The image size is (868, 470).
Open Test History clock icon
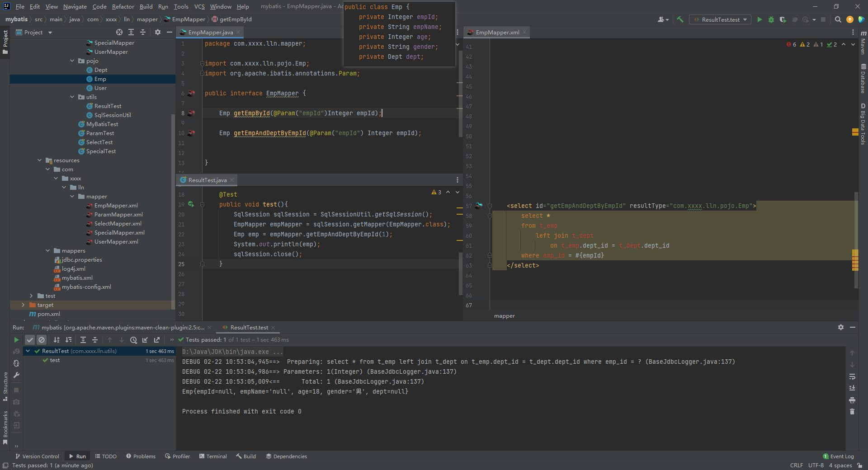133,340
